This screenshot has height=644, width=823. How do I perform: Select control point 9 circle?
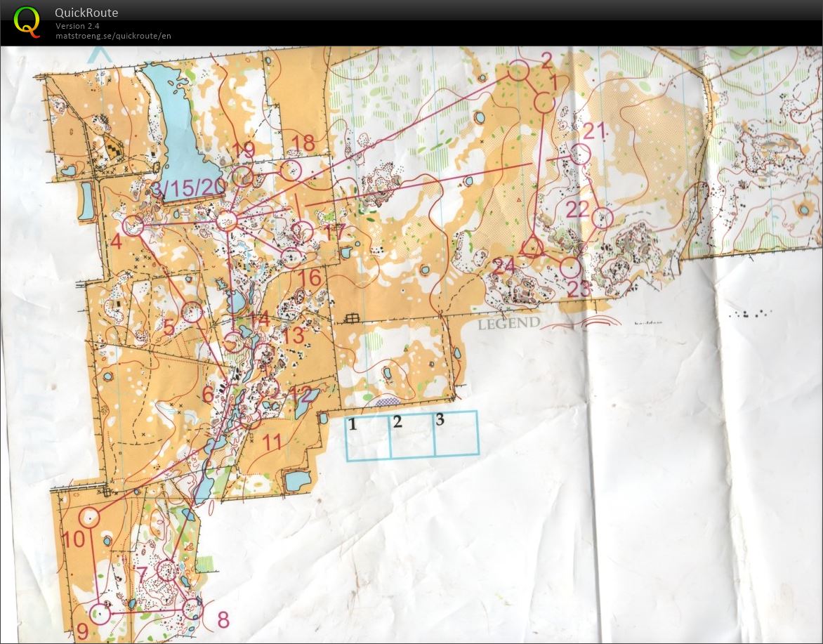(100, 613)
